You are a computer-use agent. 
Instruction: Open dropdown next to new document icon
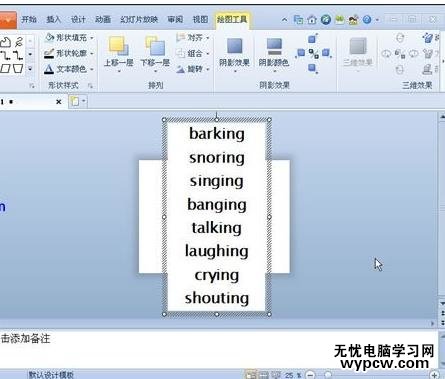click(83, 101)
